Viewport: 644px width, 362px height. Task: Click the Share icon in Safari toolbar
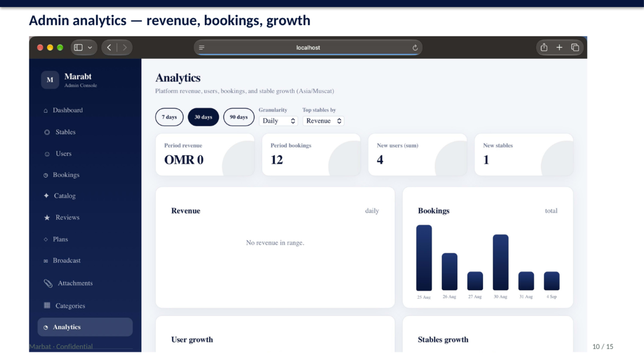pos(544,47)
